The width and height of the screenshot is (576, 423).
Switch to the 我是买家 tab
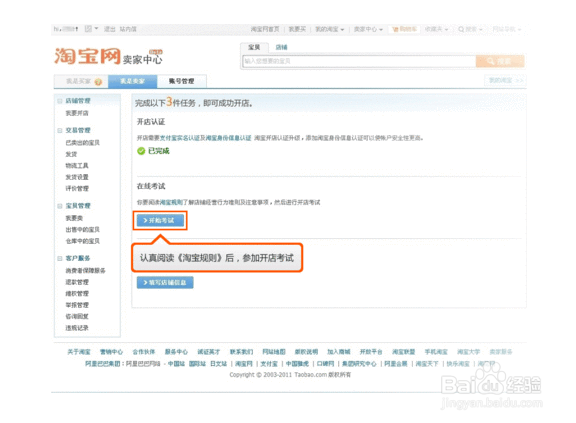pos(81,82)
